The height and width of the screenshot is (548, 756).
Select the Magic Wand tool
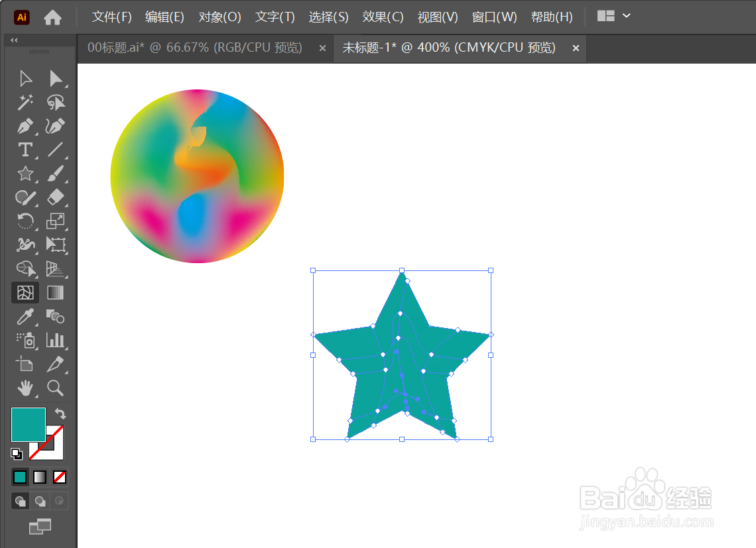26,102
